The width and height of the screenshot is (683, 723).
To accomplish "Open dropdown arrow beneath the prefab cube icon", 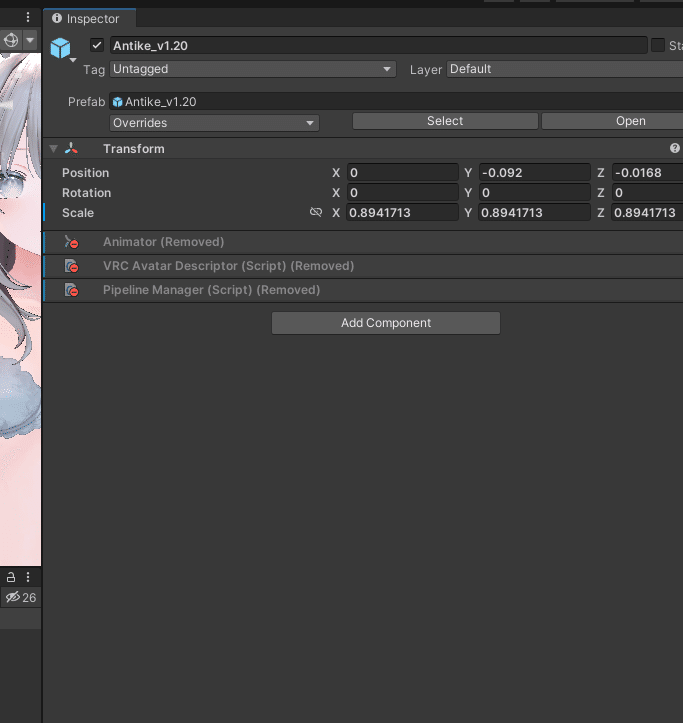I will point(73,60).
